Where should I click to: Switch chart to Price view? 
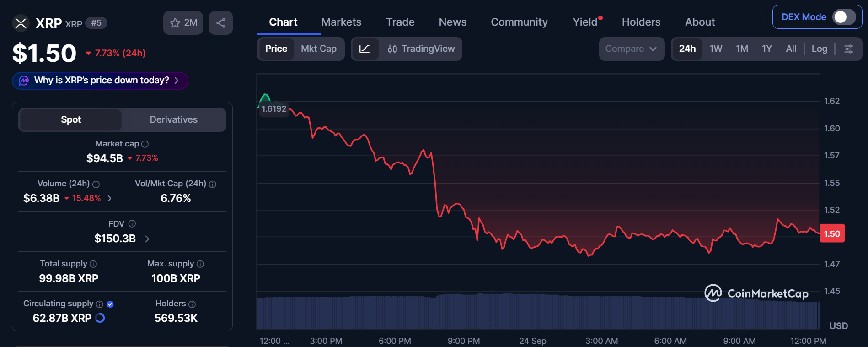point(276,49)
